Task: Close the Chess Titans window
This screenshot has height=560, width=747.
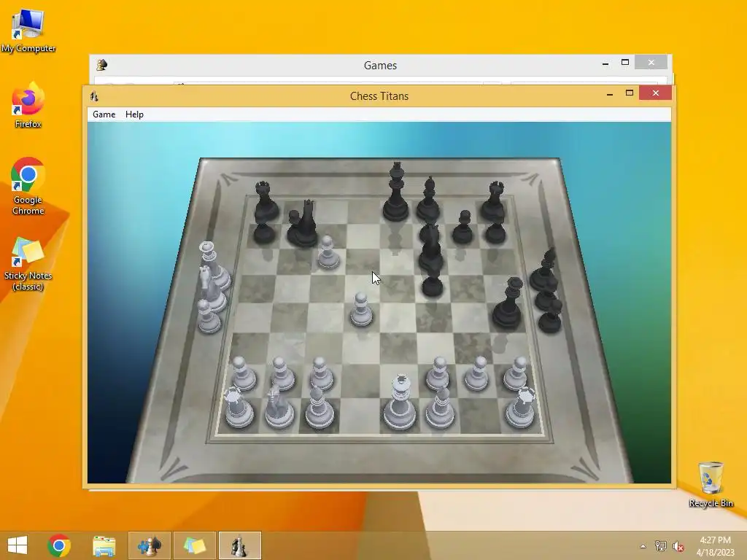Action: [x=656, y=93]
